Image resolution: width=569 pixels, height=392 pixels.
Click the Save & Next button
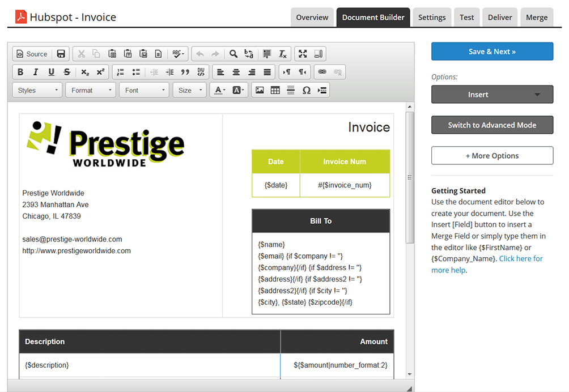[x=492, y=52]
